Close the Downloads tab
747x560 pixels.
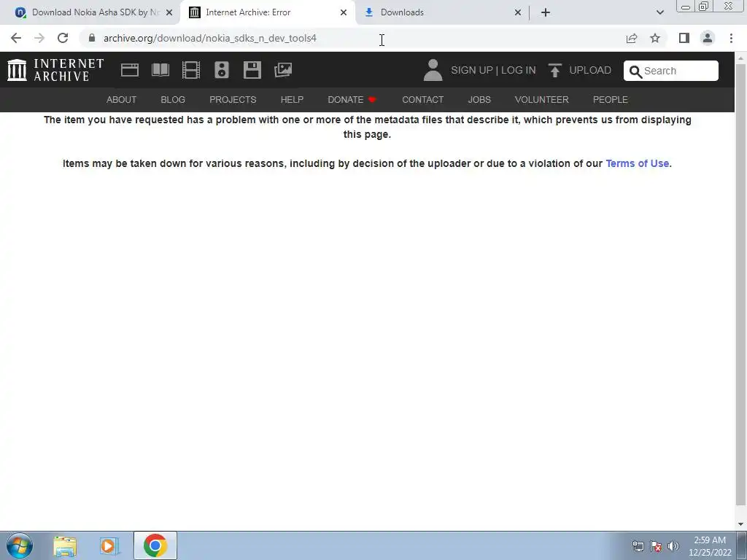click(x=518, y=12)
